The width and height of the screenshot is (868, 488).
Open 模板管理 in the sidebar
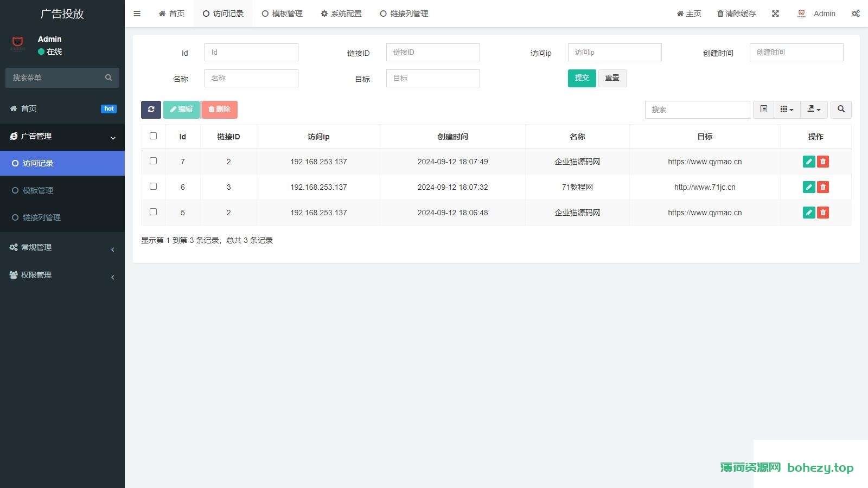(x=62, y=190)
